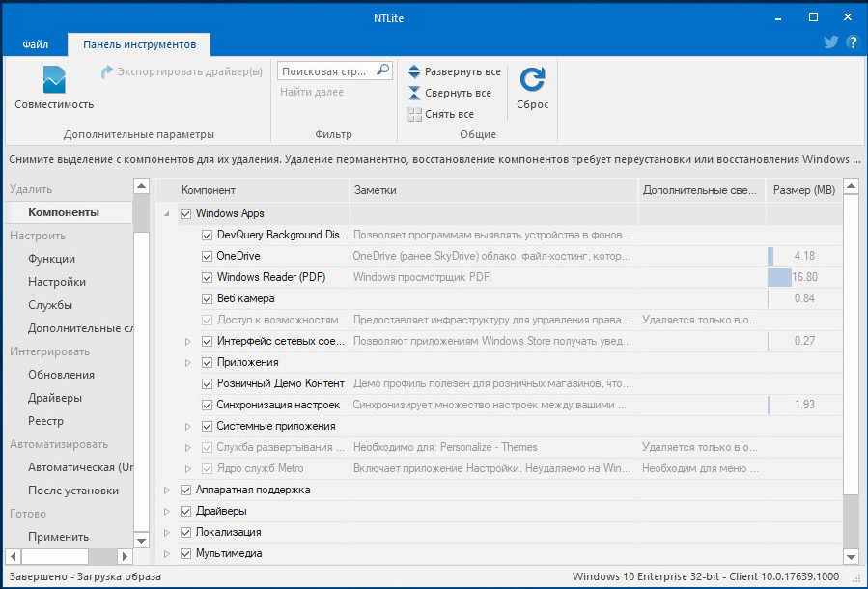The image size is (868, 589).
Task: Uncheck the Приложения checkbox
Action: point(207,363)
